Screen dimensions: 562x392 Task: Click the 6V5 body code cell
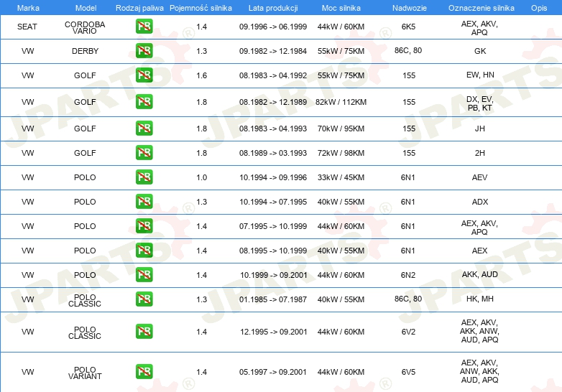click(408, 372)
